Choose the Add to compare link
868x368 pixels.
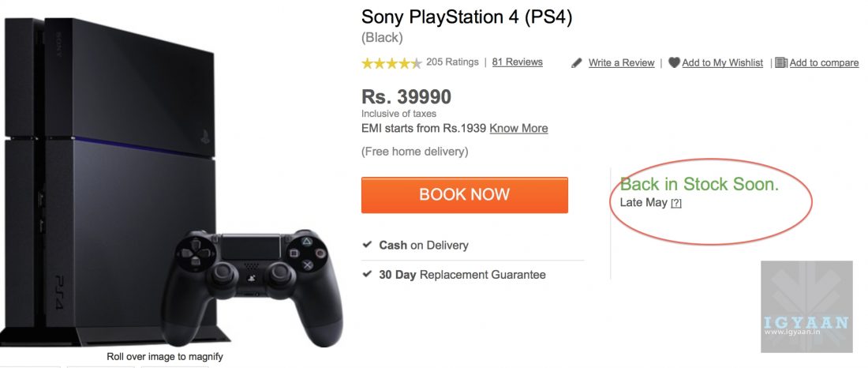point(824,63)
